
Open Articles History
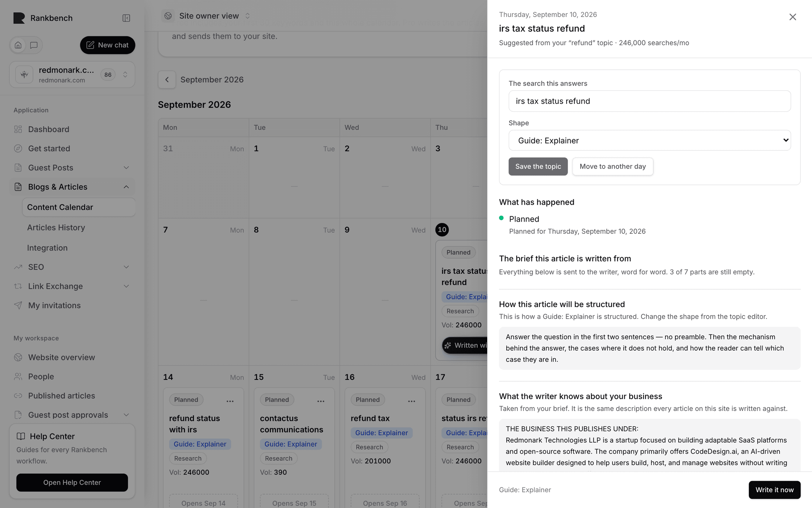(x=56, y=228)
